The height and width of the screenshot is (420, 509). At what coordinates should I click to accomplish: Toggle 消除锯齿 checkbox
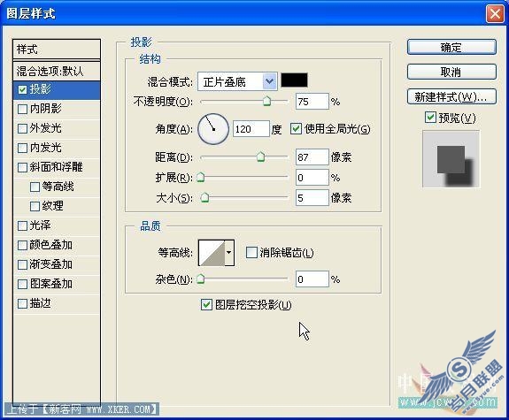[x=251, y=252]
